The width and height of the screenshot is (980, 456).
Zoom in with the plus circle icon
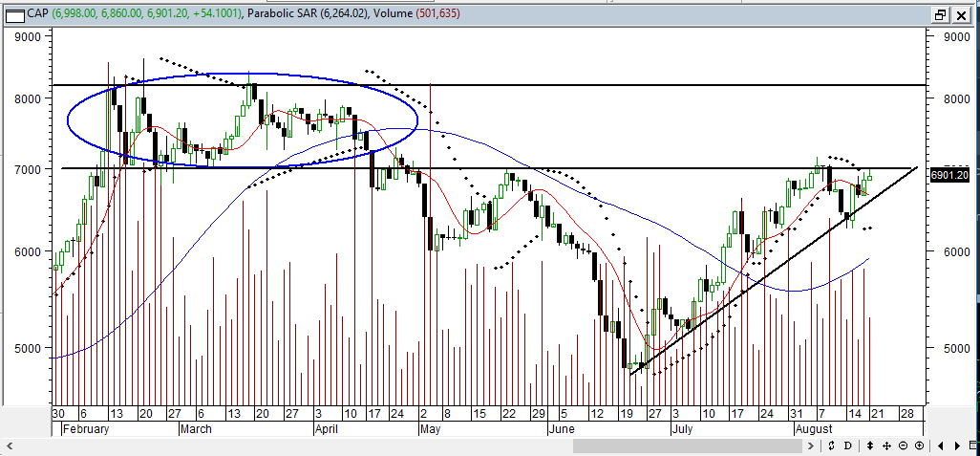click(920, 446)
